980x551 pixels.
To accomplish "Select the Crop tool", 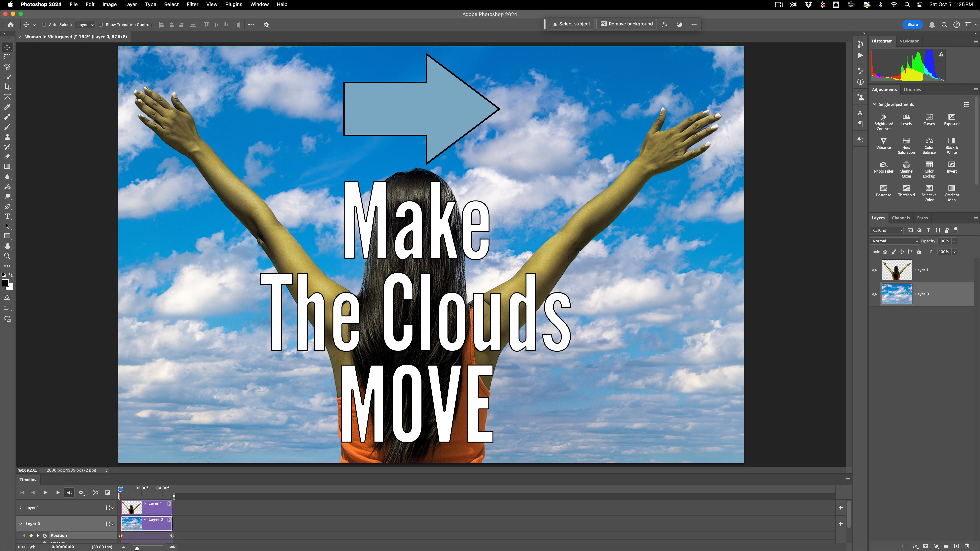I will (7, 87).
